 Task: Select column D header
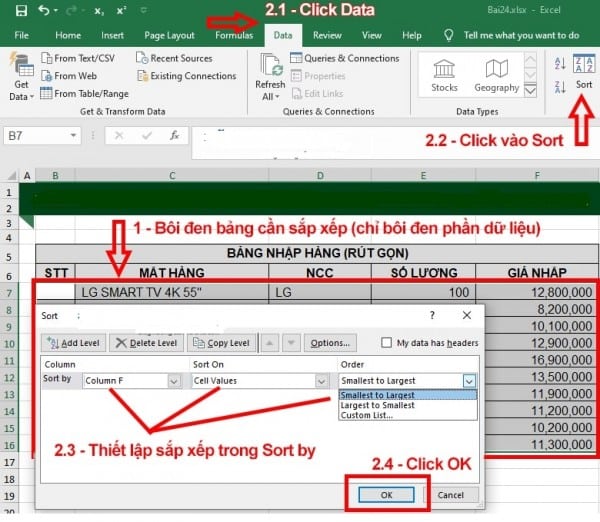[x=320, y=176]
